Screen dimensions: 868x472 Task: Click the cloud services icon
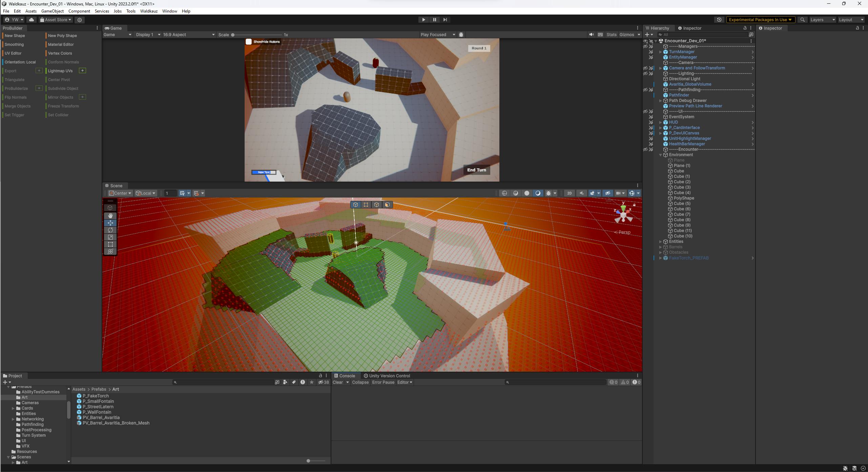(x=32, y=20)
